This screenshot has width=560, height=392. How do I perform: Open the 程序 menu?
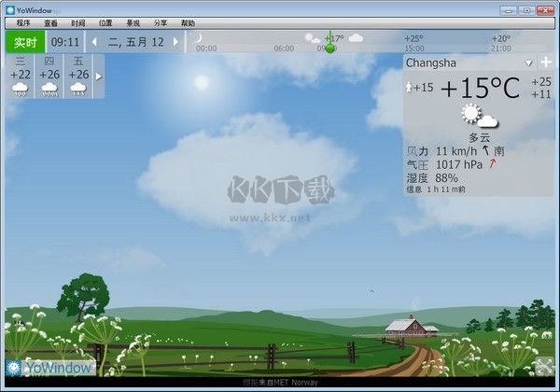pos(23,23)
